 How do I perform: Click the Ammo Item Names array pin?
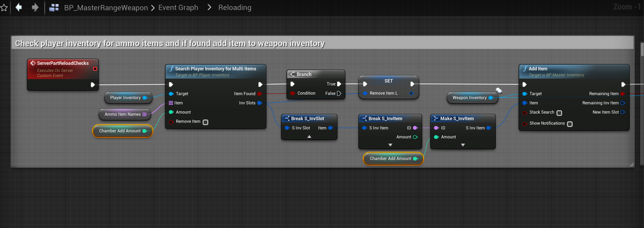[x=144, y=114]
